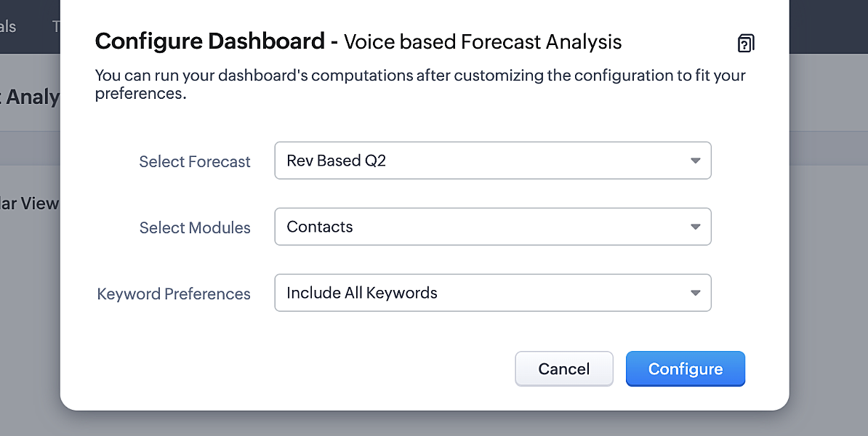Open the Keyword Preferences dropdown
The image size is (868, 436).
[x=492, y=293]
